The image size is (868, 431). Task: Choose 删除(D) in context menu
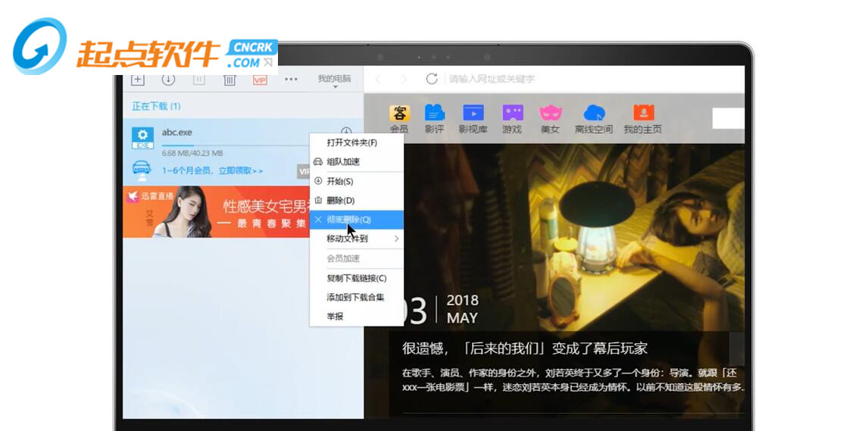357,200
